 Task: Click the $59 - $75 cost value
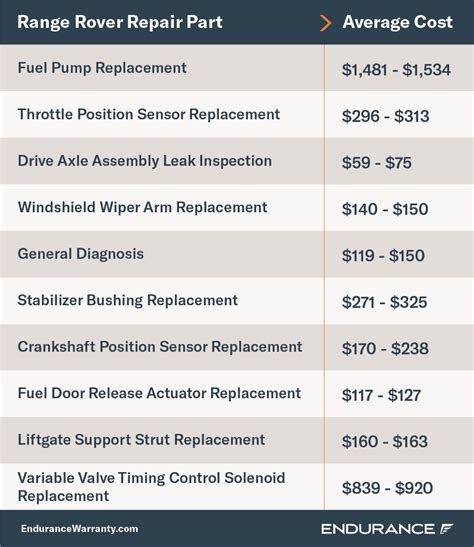(x=377, y=163)
